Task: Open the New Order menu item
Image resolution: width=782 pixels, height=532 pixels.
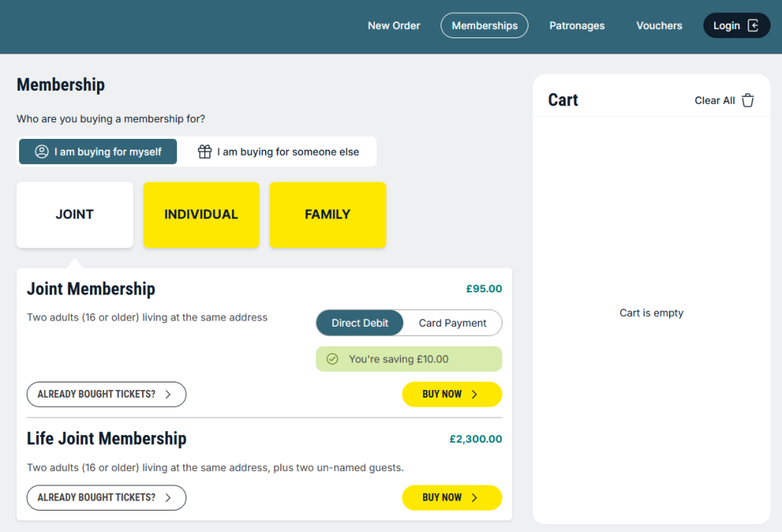Action: click(x=394, y=25)
